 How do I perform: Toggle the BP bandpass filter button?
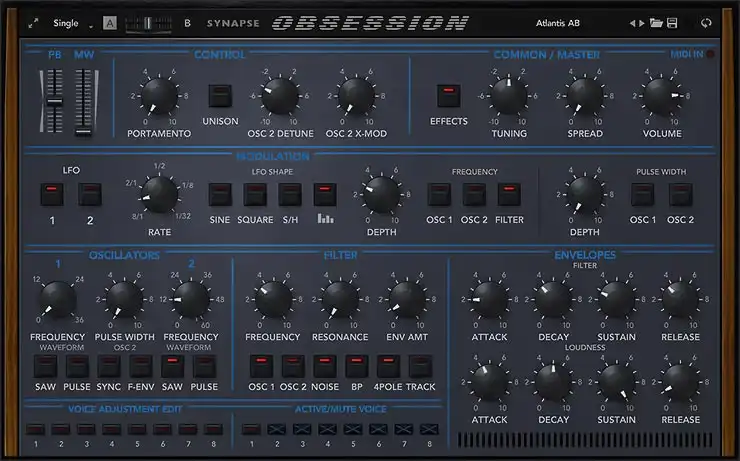click(x=357, y=366)
